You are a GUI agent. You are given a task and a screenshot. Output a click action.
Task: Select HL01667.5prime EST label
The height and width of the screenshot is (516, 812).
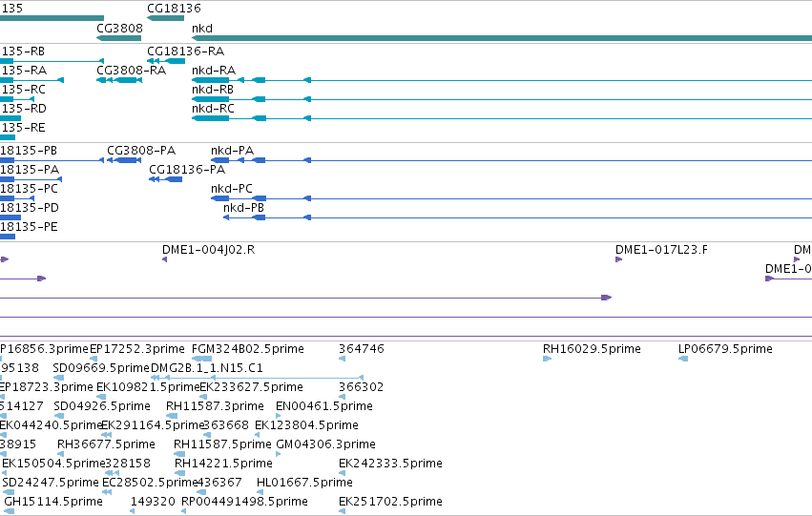304,484
